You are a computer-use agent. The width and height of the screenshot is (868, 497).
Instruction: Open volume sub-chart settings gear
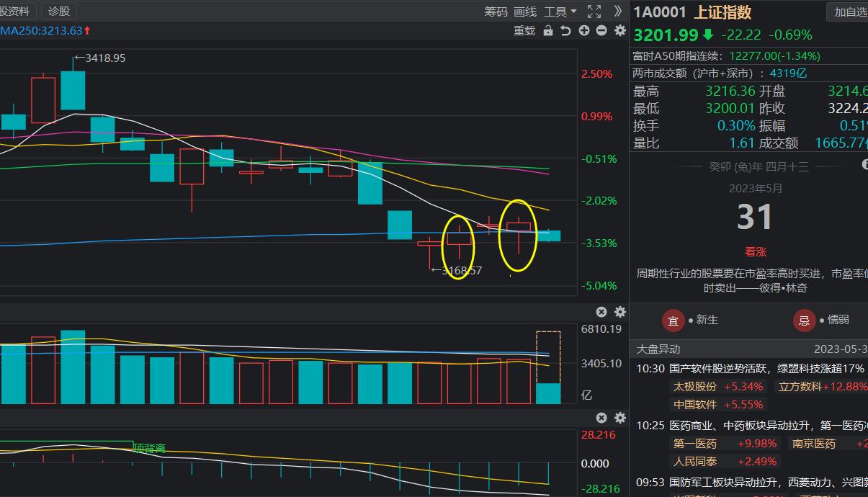[x=620, y=312]
